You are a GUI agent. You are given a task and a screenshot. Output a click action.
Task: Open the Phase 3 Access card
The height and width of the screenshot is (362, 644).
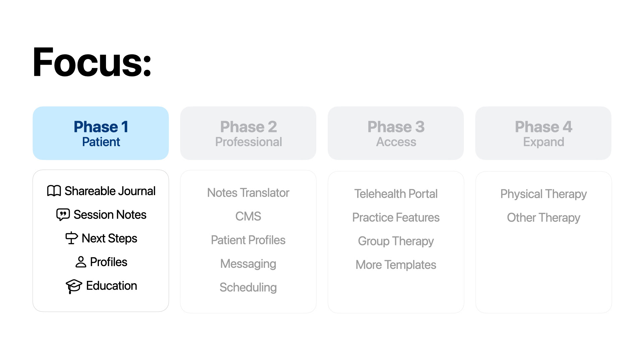coord(396,133)
